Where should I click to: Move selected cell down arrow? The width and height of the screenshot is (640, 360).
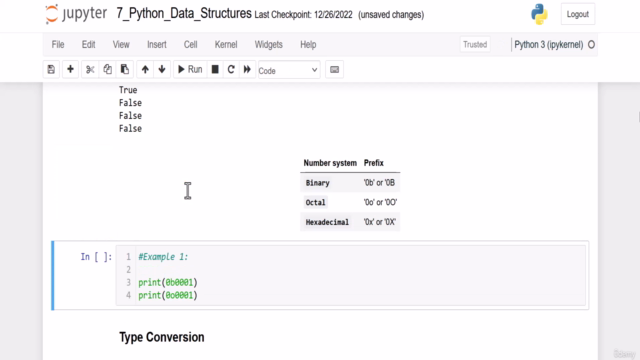162,69
